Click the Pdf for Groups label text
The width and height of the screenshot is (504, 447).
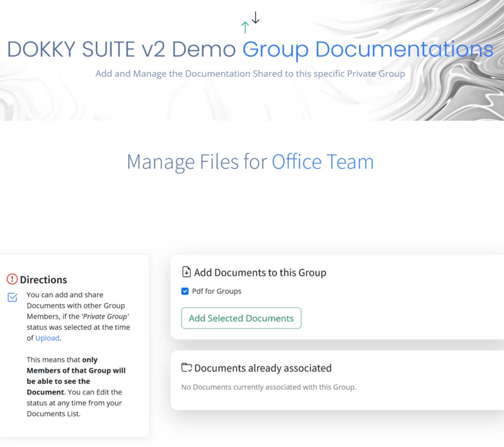pos(216,291)
